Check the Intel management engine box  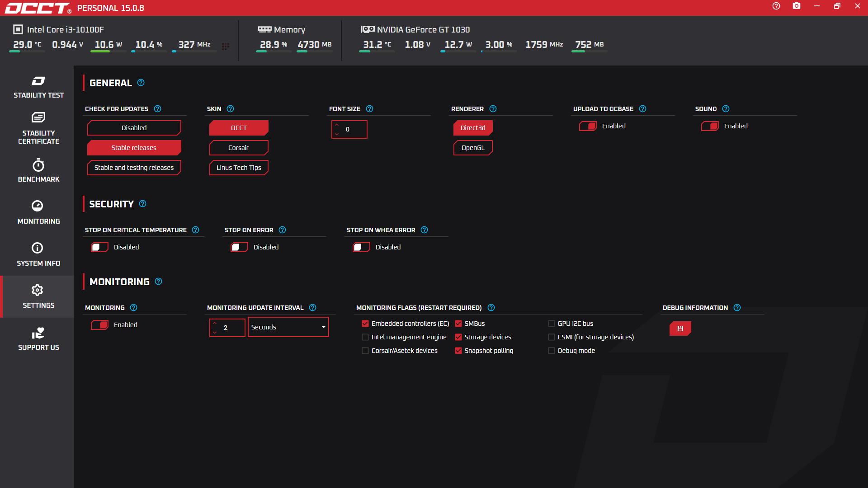(365, 337)
